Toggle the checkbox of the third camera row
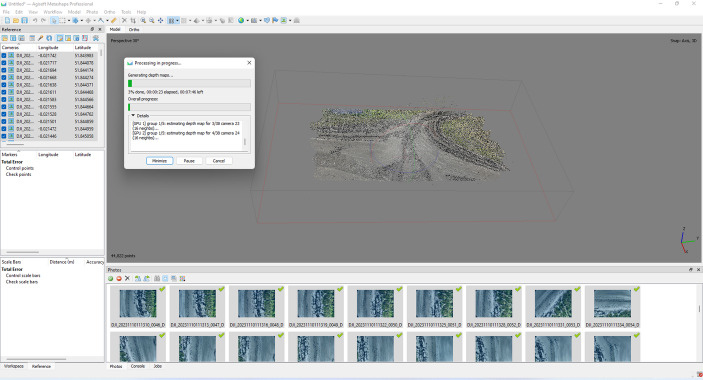This screenshot has height=380, width=703. (4, 70)
